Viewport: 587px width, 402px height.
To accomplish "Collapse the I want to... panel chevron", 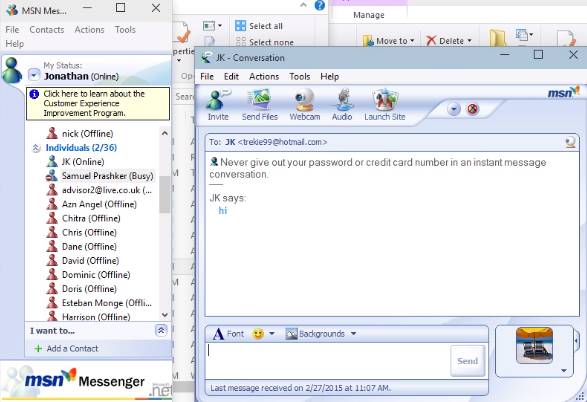I will 161,331.
